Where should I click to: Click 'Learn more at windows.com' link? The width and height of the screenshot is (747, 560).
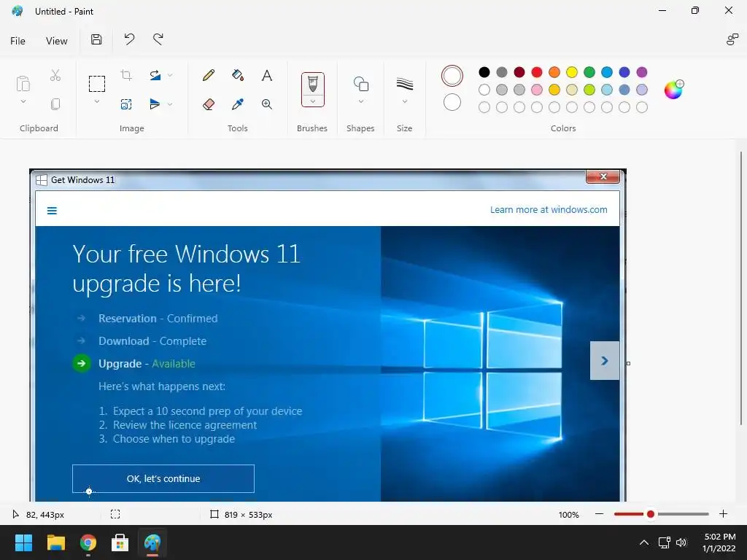point(549,209)
